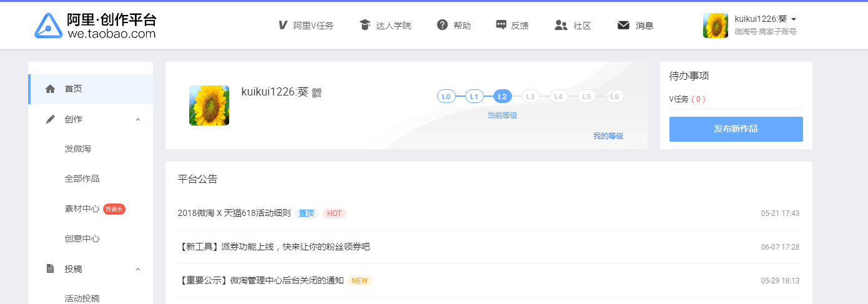
Task: Click the L6 level marker
Action: (614, 97)
